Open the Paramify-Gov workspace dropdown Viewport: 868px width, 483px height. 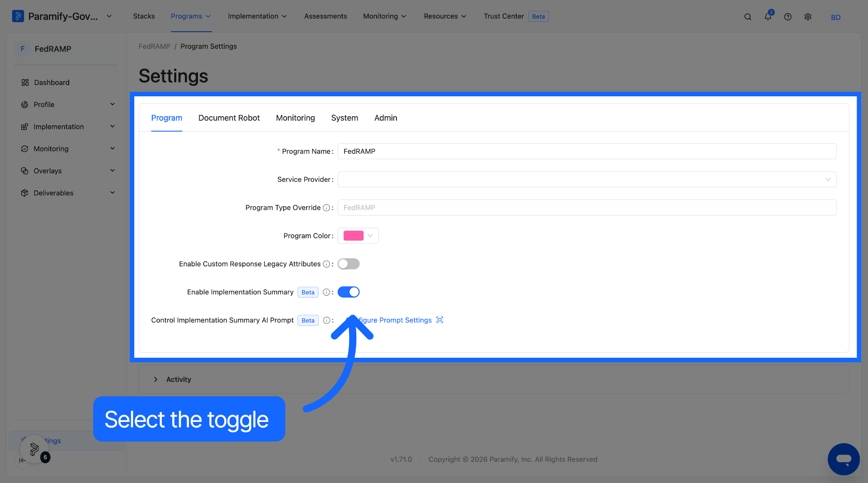tap(109, 16)
